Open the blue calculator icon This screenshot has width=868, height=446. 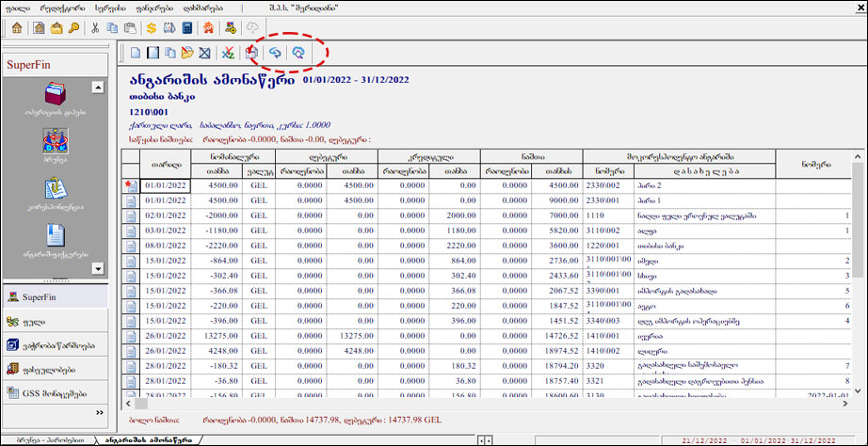[186, 27]
